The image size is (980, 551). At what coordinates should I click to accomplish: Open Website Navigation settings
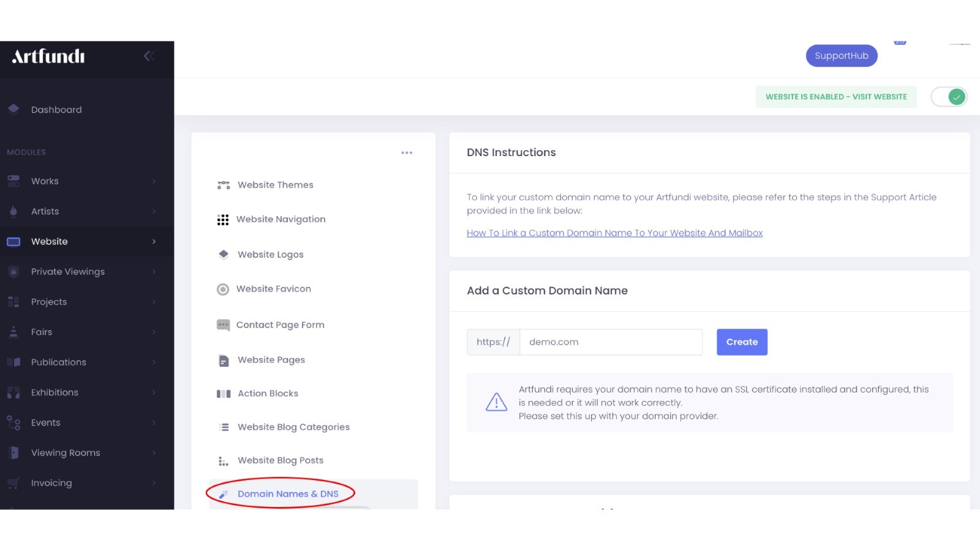click(x=281, y=219)
